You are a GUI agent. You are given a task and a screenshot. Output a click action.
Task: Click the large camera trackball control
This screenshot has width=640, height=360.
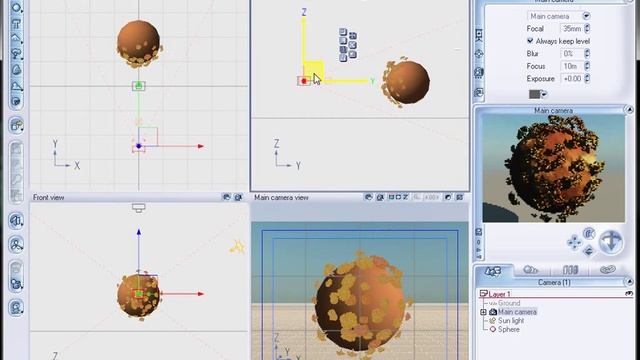(x=611, y=242)
